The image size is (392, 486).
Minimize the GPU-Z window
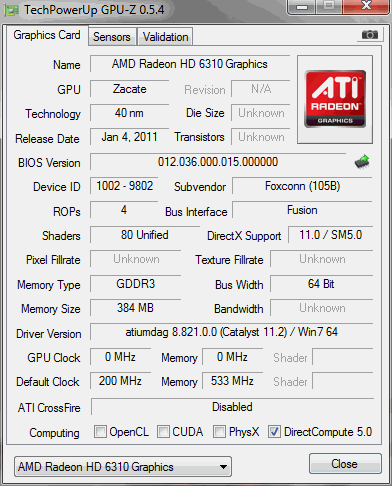click(301, 6)
